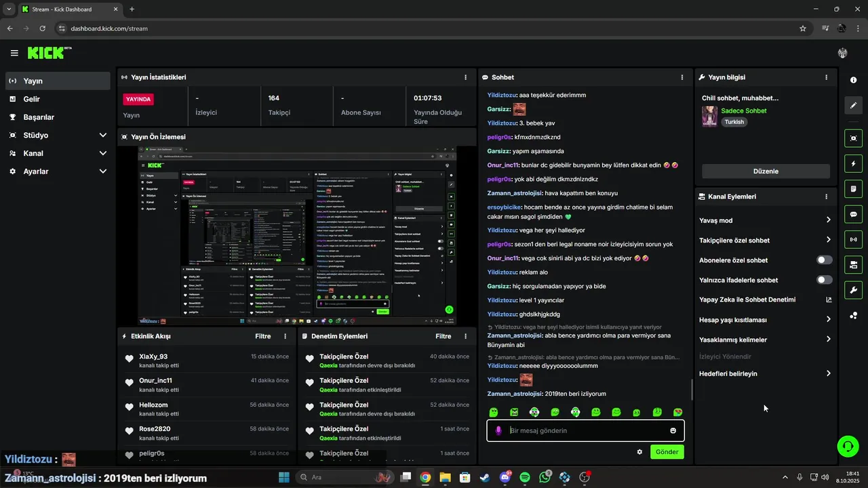Open WhatsApp from the taskbar

coord(545,477)
